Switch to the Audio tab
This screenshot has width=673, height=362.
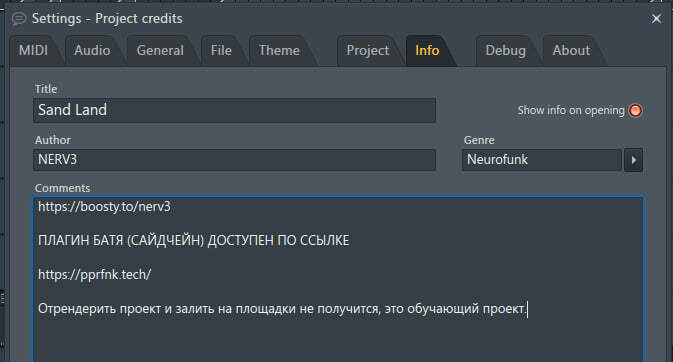point(92,51)
